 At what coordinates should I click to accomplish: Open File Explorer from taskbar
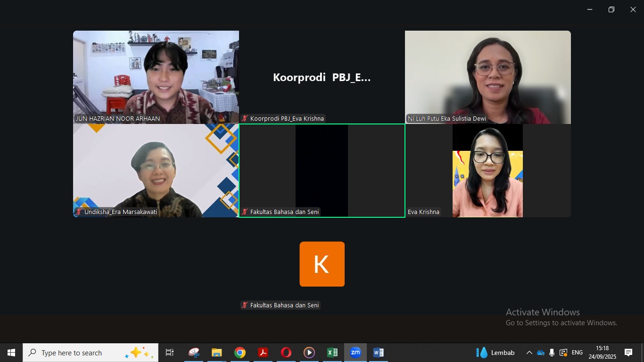[217, 353]
